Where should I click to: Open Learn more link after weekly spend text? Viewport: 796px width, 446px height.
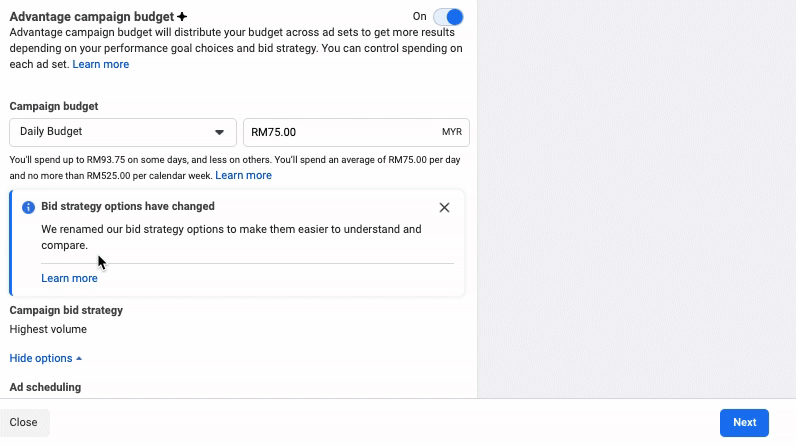tap(243, 175)
